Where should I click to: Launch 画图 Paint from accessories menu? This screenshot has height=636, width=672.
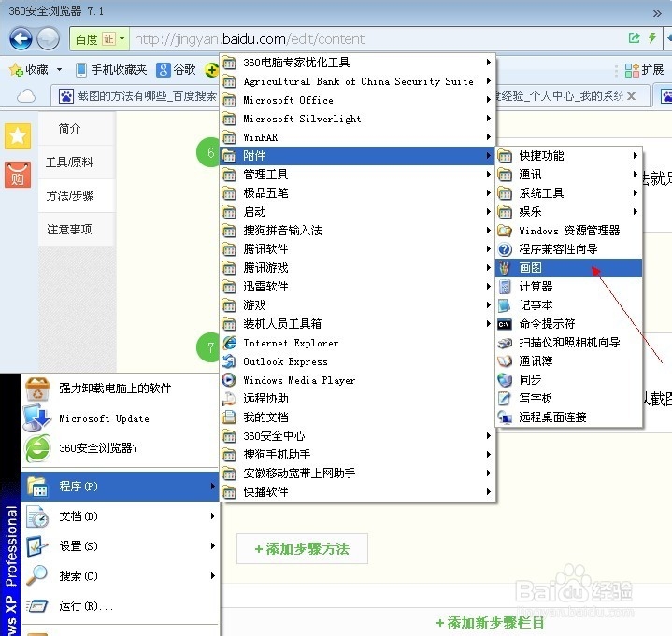click(568, 268)
